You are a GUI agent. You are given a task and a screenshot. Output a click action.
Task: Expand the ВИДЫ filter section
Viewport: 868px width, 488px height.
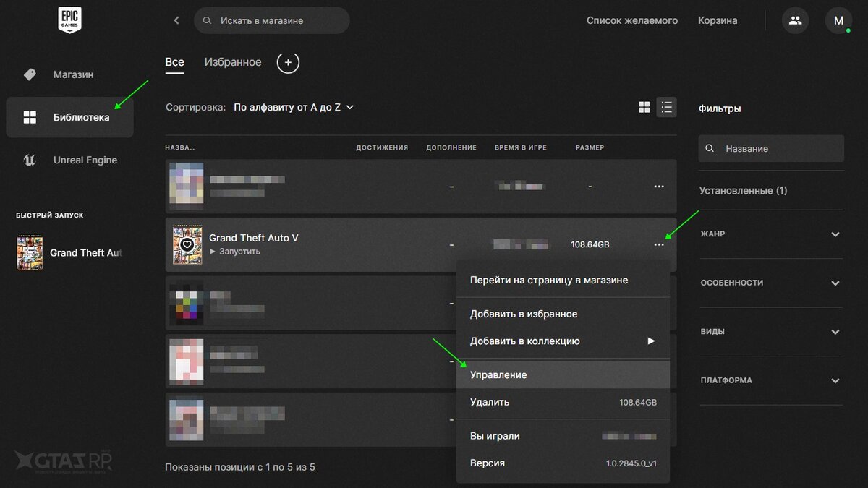[x=771, y=332]
